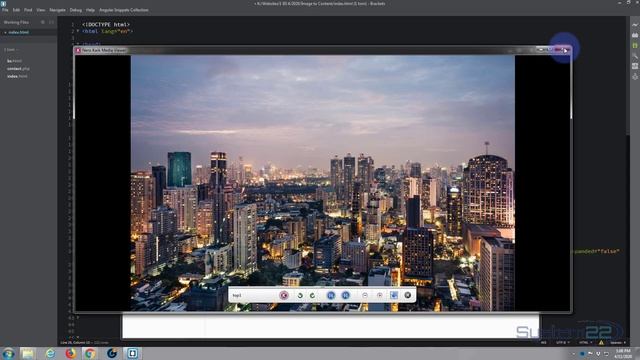The height and width of the screenshot is (360, 640).
Task: Zoom out using the minus icon in viewer
Action: tap(365, 295)
